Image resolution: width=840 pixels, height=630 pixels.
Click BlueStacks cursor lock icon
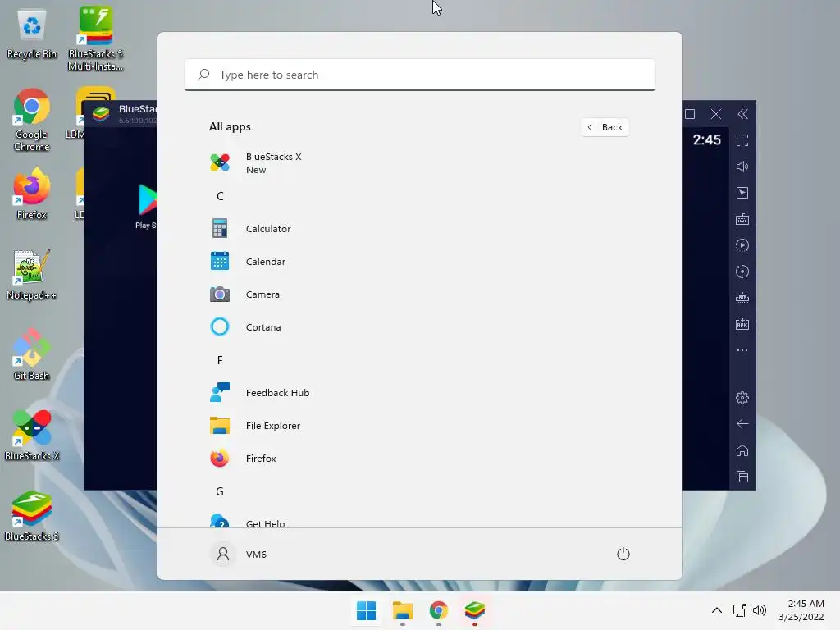point(742,193)
